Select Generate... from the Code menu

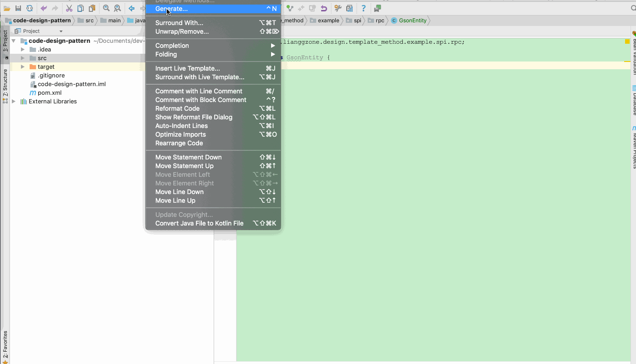[x=171, y=9]
